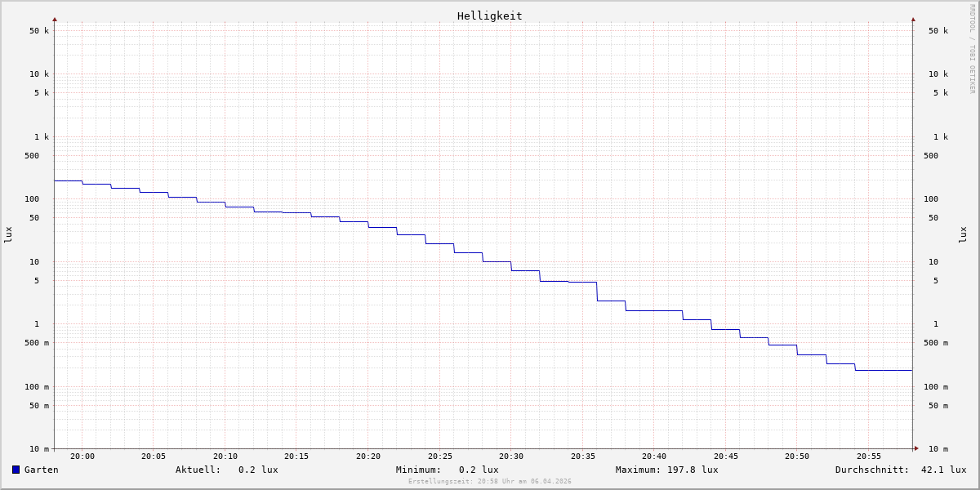Click the right vertical 'lux' axis title
Image resolution: width=980 pixels, height=490 pixels.
click(963, 235)
